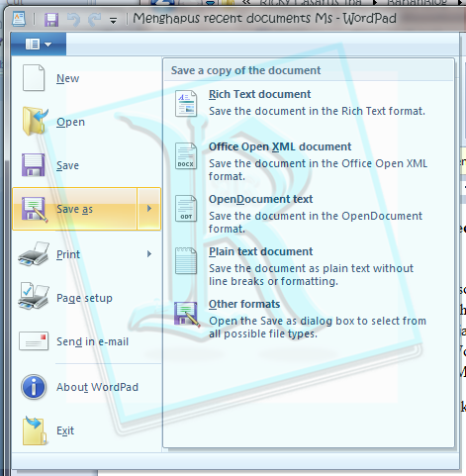Click the Save floppy icon in quick access toolbar
The height and width of the screenshot is (476, 466).
pos(51,20)
